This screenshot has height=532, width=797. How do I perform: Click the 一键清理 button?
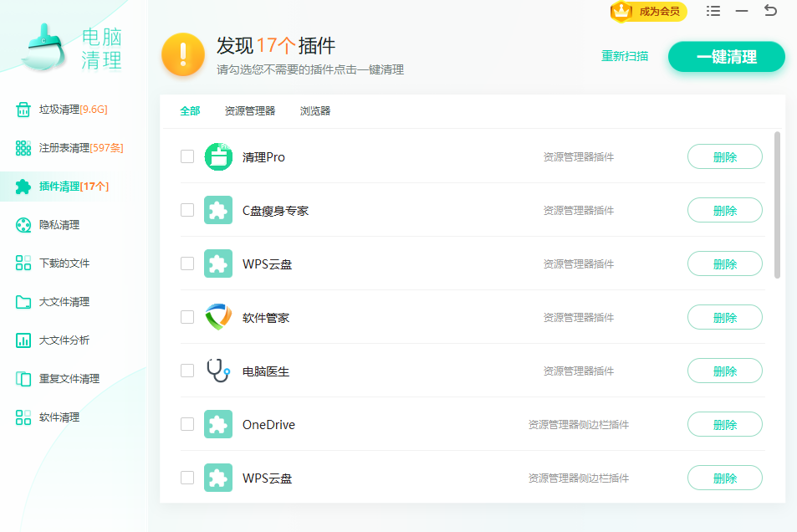point(726,57)
